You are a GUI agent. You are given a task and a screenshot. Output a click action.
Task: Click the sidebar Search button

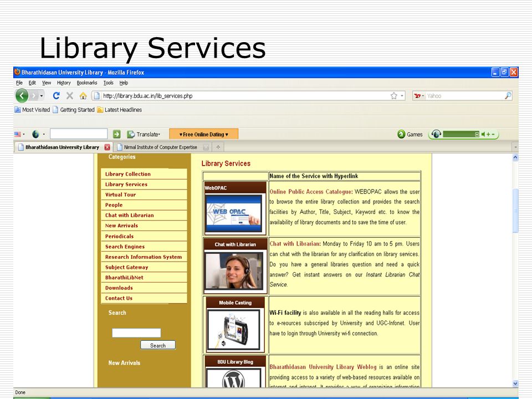(x=158, y=345)
